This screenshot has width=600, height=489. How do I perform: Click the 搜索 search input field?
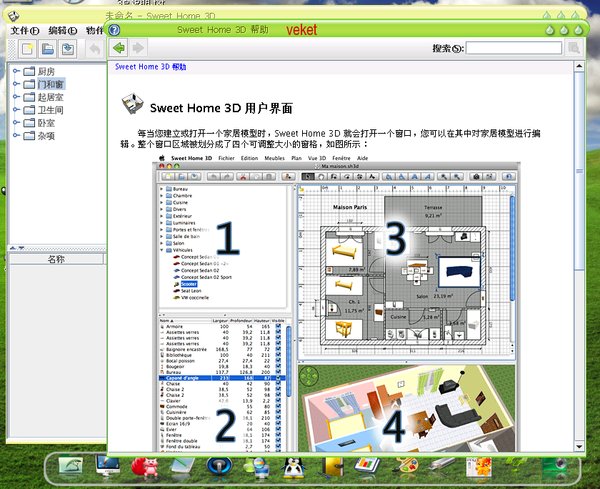click(514, 48)
